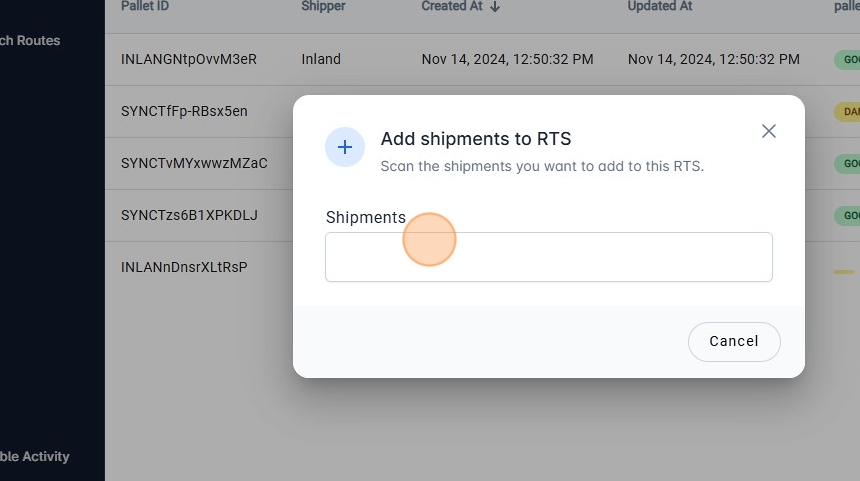Sort by the Pallet ID column header
Viewport: 860px width, 481px height.
coord(145,6)
